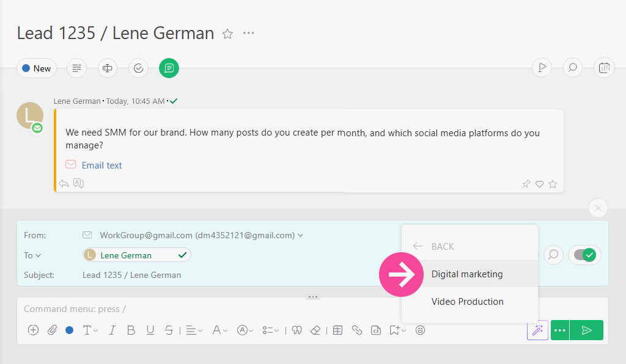Click Lene German's avatar on the message
Image resolution: width=626 pixels, height=364 pixels.
coord(30,116)
